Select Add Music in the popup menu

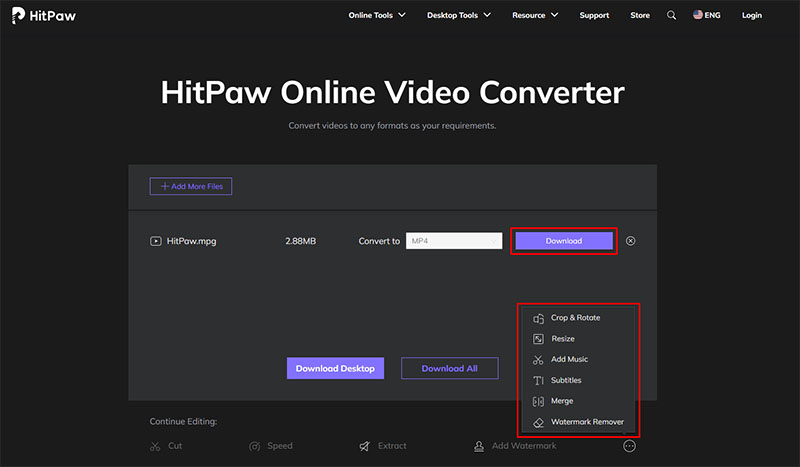tap(569, 359)
